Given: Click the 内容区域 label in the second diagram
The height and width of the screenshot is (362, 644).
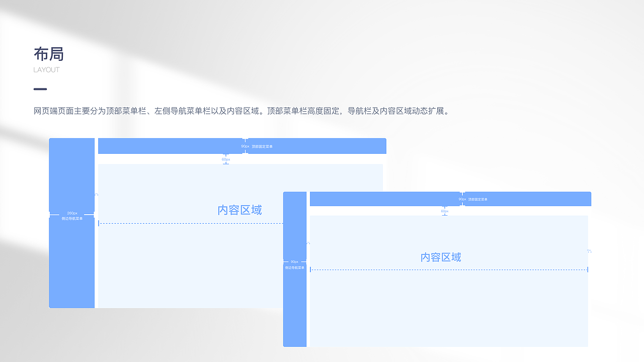Looking at the screenshot, I should (x=440, y=257).
